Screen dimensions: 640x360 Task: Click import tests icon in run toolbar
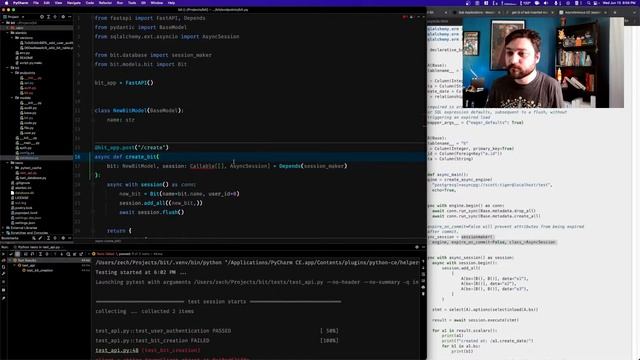point(75,254)
